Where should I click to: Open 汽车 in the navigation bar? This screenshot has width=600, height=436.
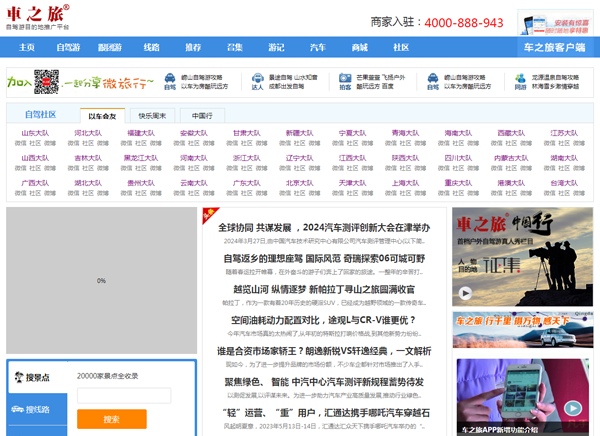318,47
